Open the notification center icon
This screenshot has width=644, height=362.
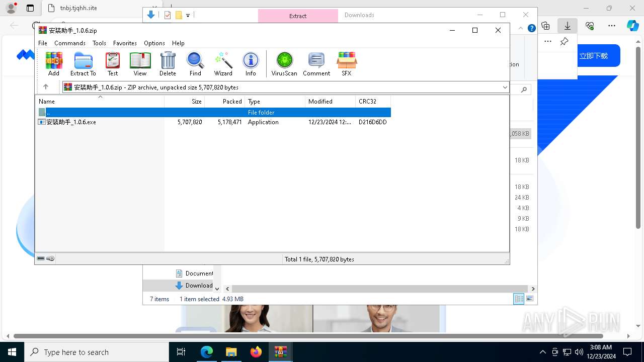click(627, 352)
